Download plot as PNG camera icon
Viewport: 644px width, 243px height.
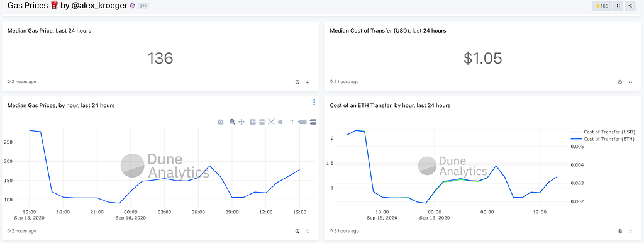click(221, 121)
